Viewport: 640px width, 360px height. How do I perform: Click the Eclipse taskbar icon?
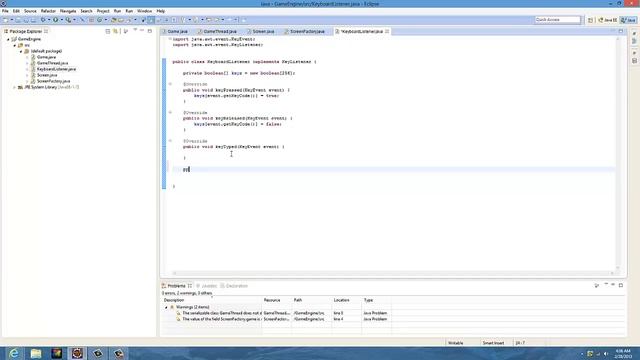77,353
